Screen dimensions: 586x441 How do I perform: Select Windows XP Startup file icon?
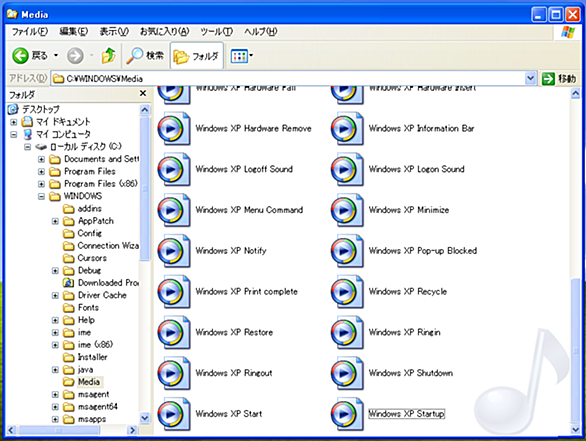click(347, 414)
